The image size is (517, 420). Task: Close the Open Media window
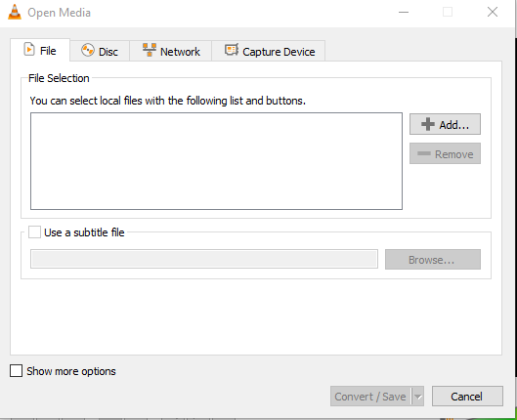click(493, 12)
